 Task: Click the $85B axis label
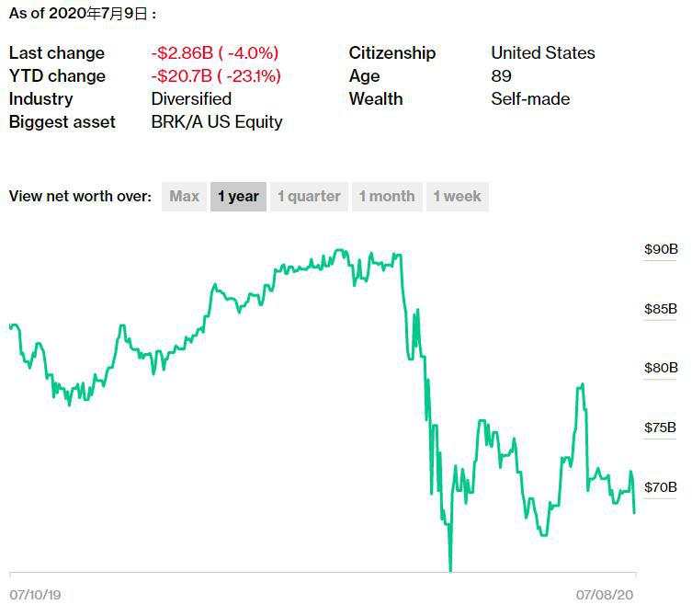660,309
